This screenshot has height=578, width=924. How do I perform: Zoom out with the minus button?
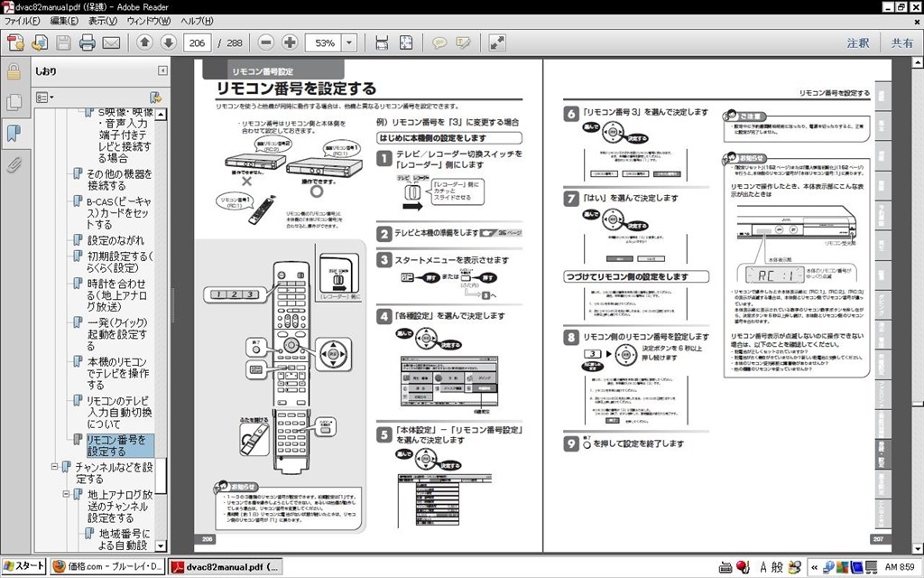[x=266, y=42]
